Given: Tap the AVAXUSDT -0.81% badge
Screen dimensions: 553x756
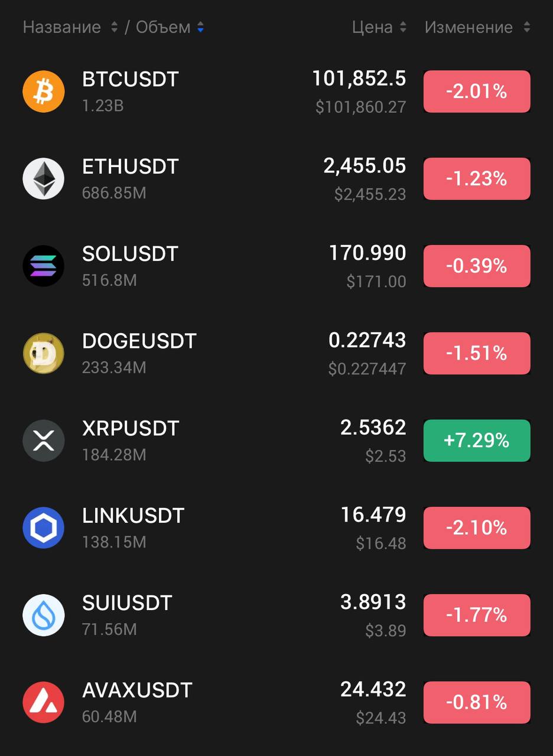Looking at the screenshot, I should coord(477,702).
